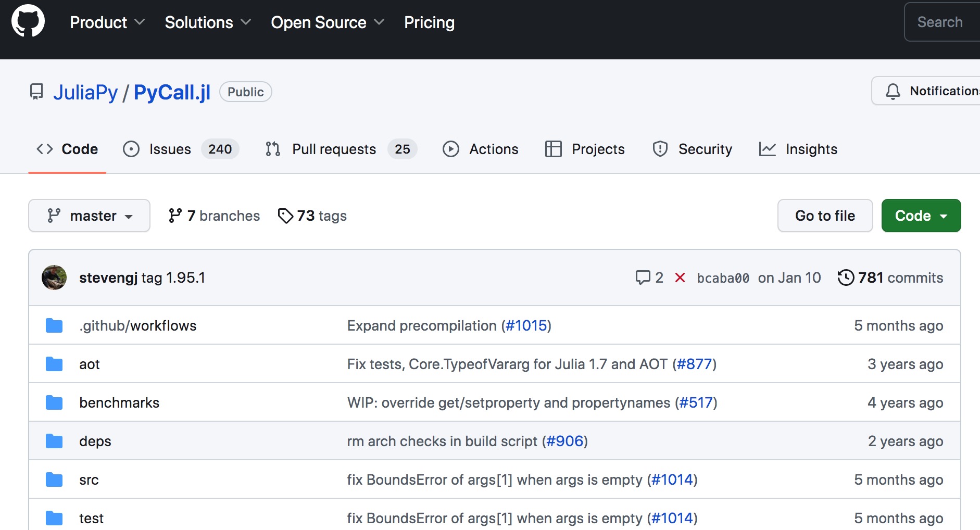The image size is (980, 530).
Task: Expand the Product menu
Action: pyautogui.click(x=107, y=22)
